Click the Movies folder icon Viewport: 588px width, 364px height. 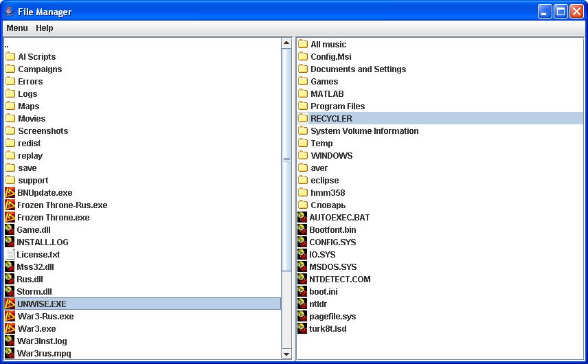pos(10,118)
